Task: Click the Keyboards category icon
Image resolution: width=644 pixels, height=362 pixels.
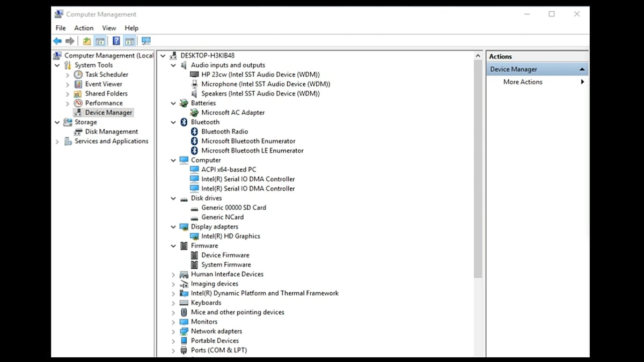Action: [184, 303]
